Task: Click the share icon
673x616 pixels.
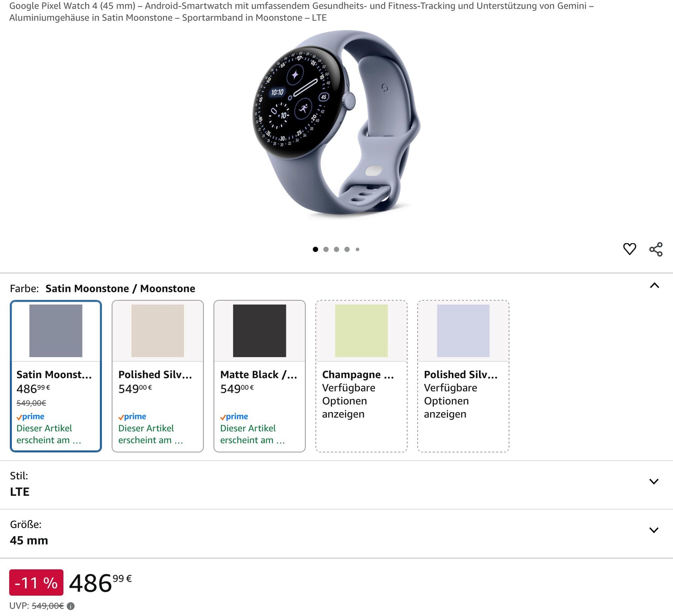Action: pos(656,249)
